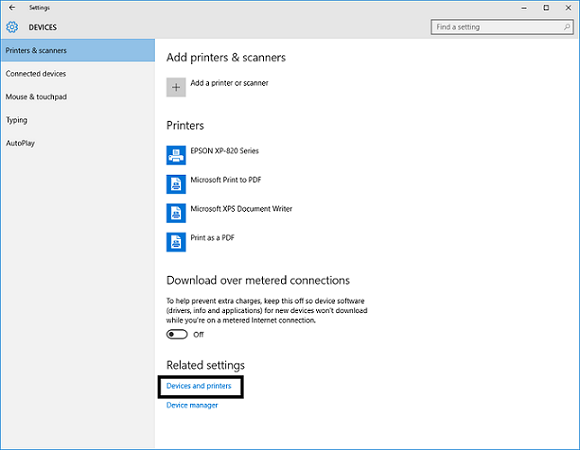The height and width of the screenshot is (450, 580).
Task: Select the Print as a PDF icon
Action: [176, 242]
